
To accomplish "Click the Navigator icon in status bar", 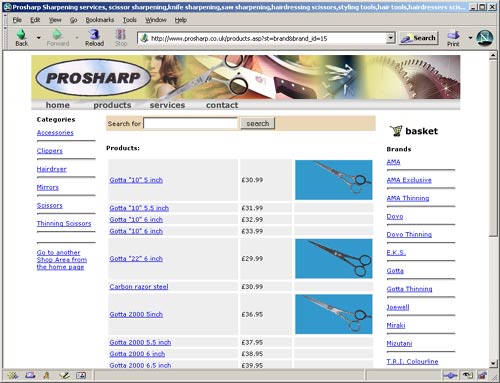I will click(x=13, y=376).
